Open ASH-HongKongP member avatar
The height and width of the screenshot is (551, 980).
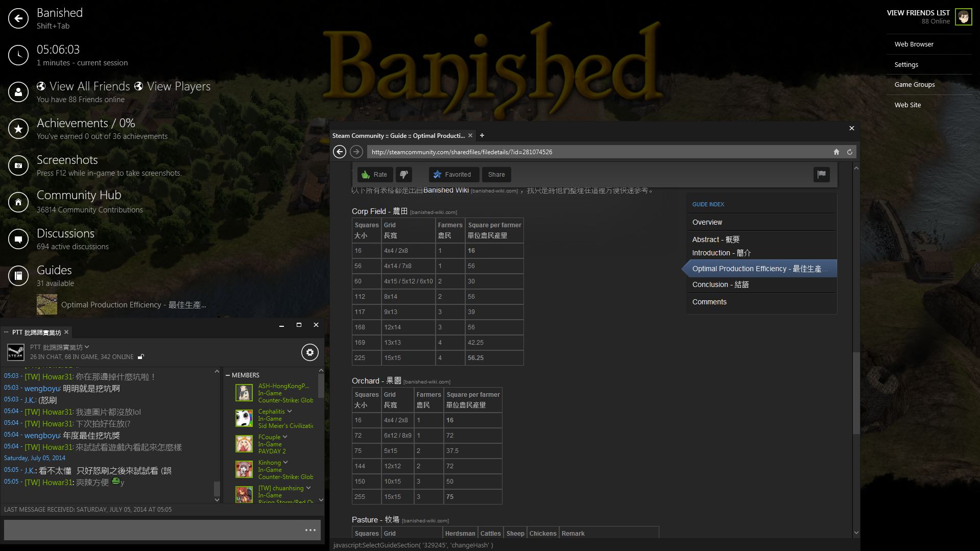(244, 393)
